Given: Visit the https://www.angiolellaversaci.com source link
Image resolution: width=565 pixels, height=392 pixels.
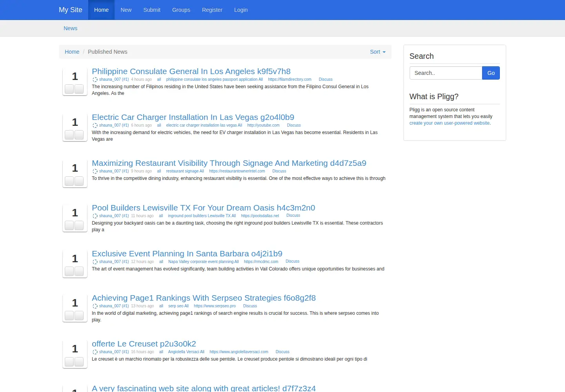Looking at the screenshot, I should point(239,352).
